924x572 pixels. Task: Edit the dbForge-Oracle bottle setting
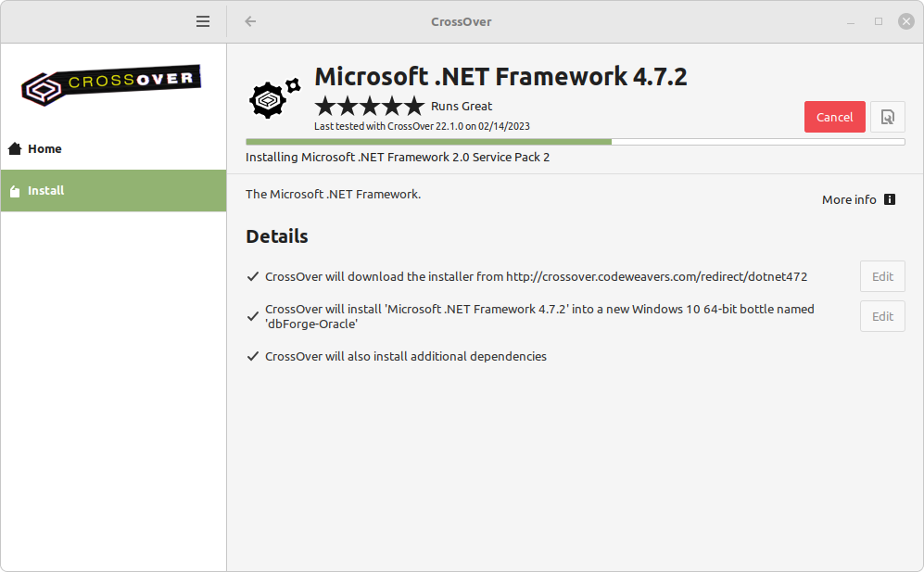click(x=882, y=317)
